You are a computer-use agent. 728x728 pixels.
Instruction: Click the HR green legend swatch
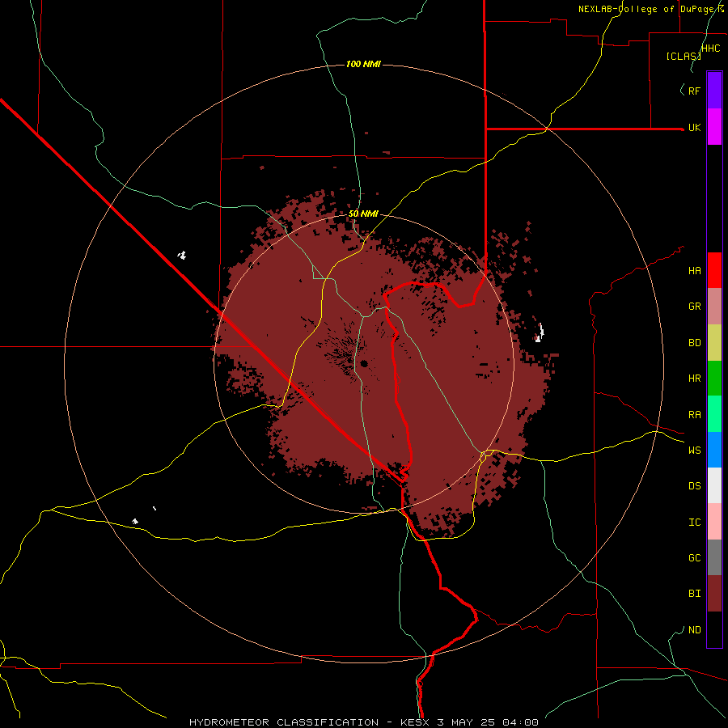click(x=714, y=378)
